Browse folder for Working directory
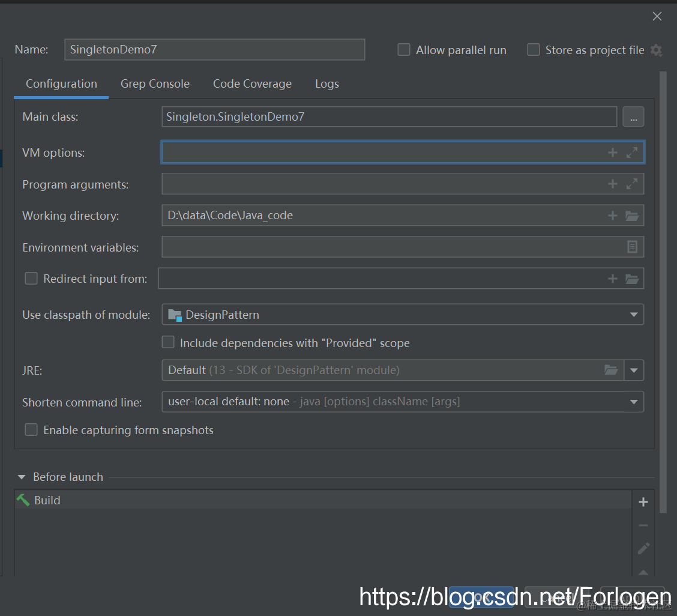Image resolution: width=677 pixels, height=616 pixels. coord(631,216)
